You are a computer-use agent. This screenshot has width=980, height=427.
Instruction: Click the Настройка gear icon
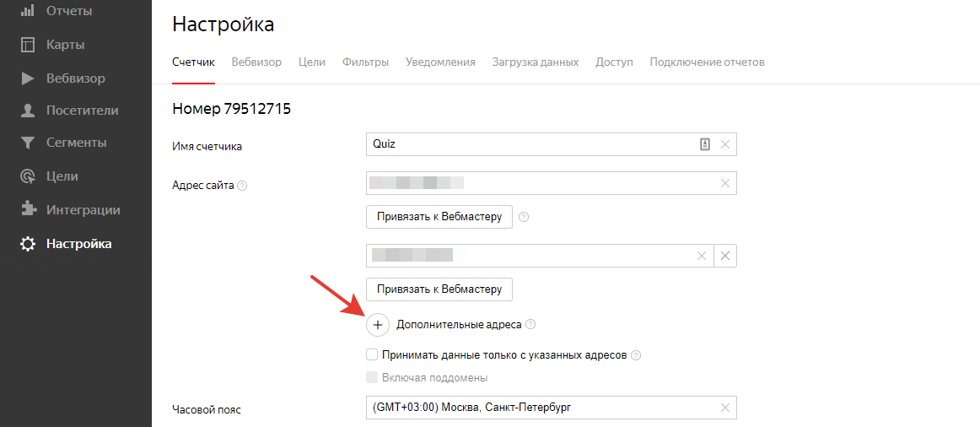(x=28, y=244)
